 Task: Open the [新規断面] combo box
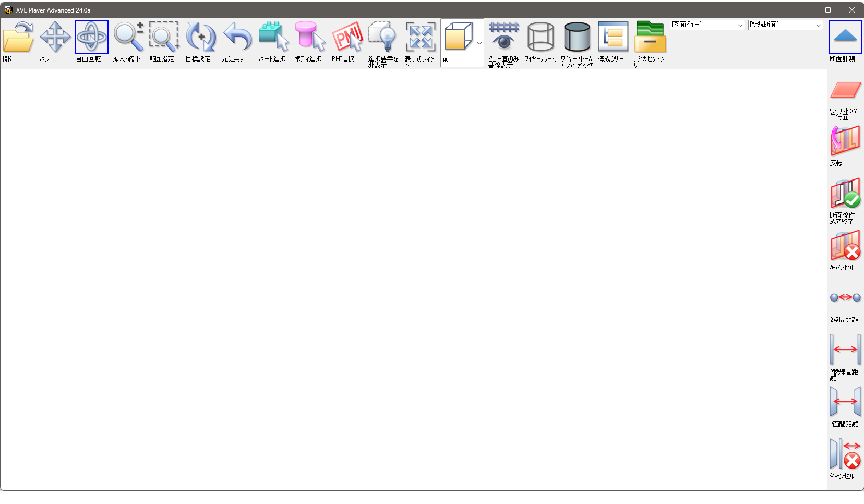pos(785,25)
